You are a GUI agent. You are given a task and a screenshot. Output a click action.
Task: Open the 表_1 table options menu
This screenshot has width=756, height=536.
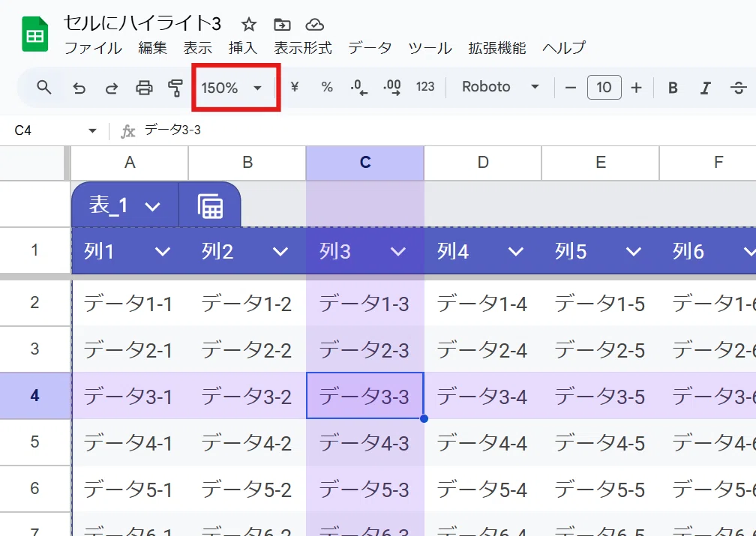point(152,207)
